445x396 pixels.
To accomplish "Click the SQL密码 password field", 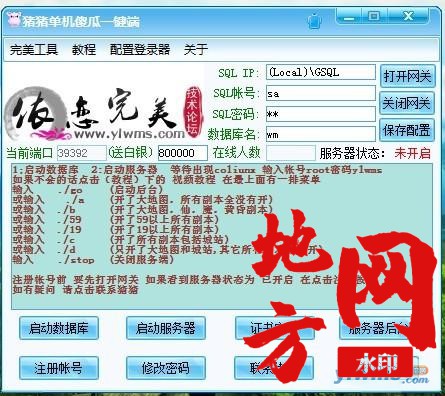I will click(321, 114).
